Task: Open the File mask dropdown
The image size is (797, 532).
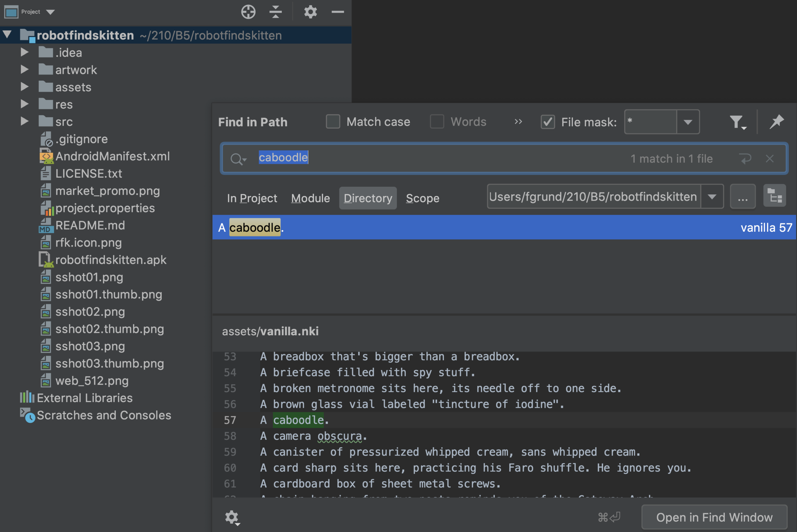Action: pos(688,122)
